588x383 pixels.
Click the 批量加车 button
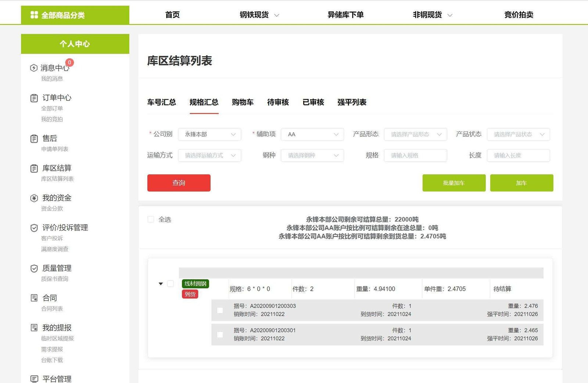[x=454, y=183]
